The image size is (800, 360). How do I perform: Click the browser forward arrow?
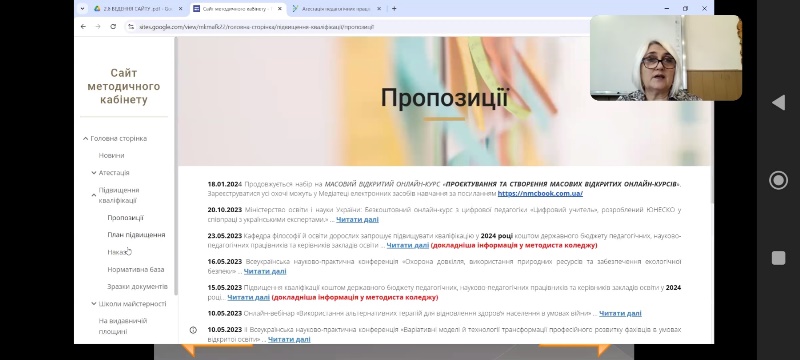(98, 27)
